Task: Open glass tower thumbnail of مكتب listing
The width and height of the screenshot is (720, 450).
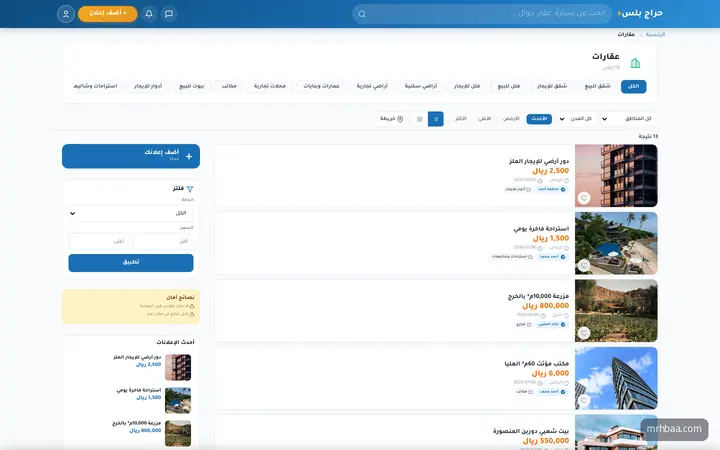Action: coord(616,378)
